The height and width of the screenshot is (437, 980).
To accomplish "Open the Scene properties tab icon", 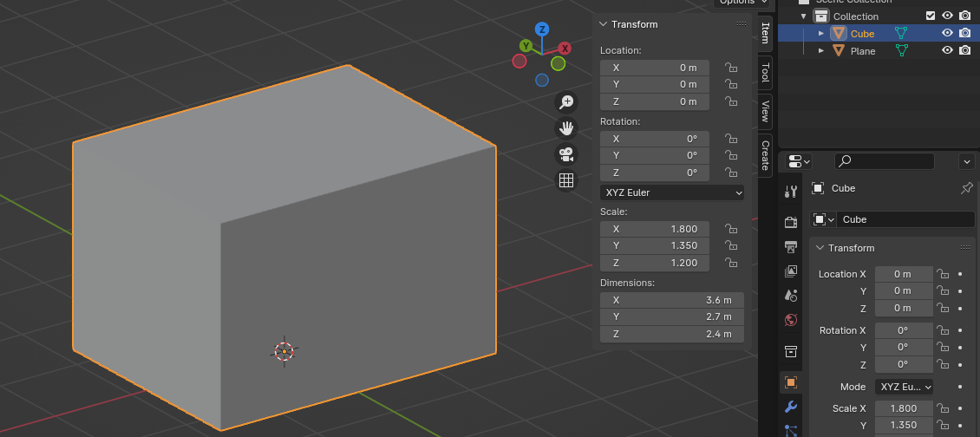I will pos(791,295).
